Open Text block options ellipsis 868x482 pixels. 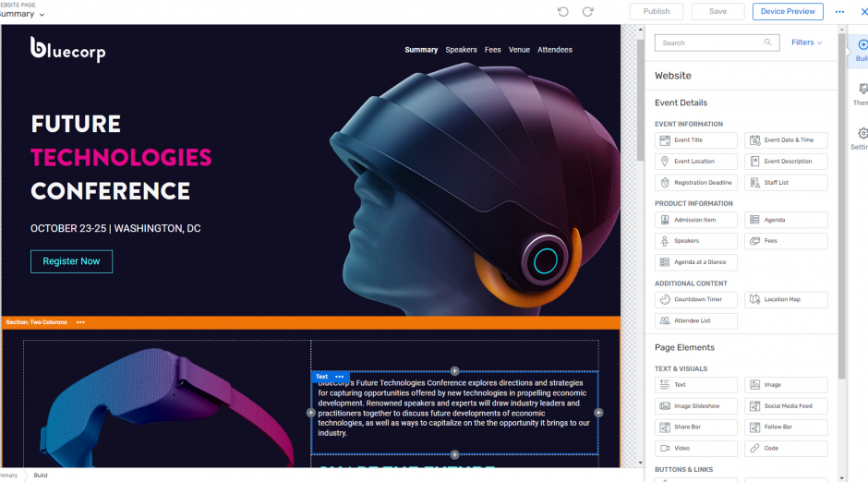(x=339, y=377)
